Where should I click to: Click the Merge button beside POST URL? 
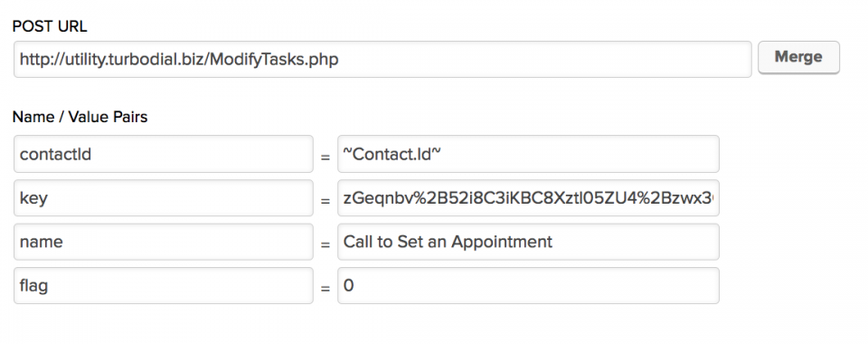798,57
